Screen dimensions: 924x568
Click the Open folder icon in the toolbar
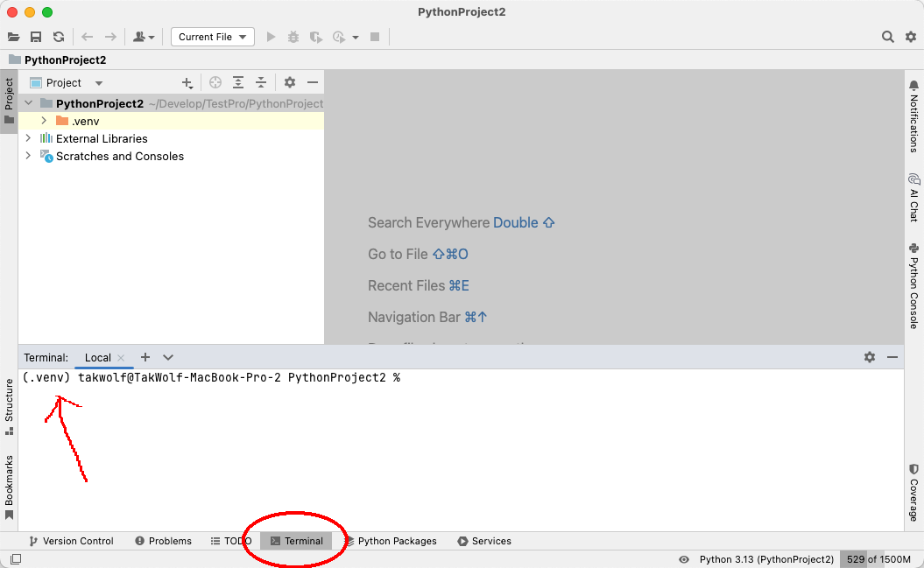click(13, 37)
